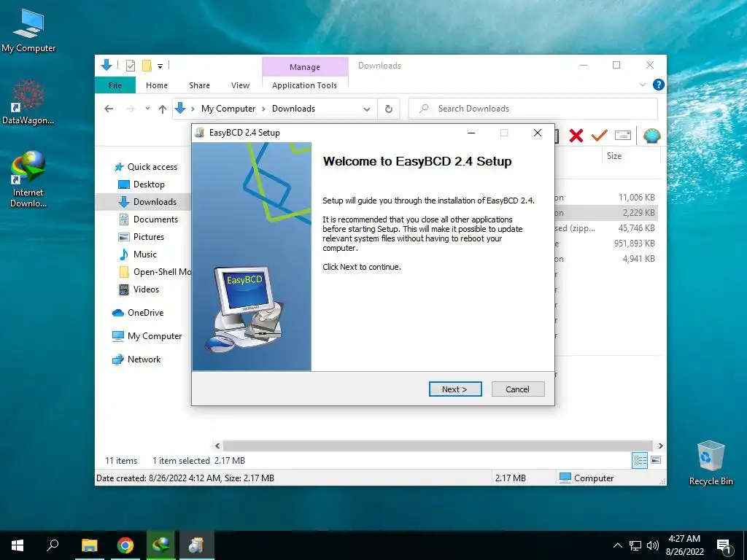Go back with the Explorer back arrow

tap(109, 109)
